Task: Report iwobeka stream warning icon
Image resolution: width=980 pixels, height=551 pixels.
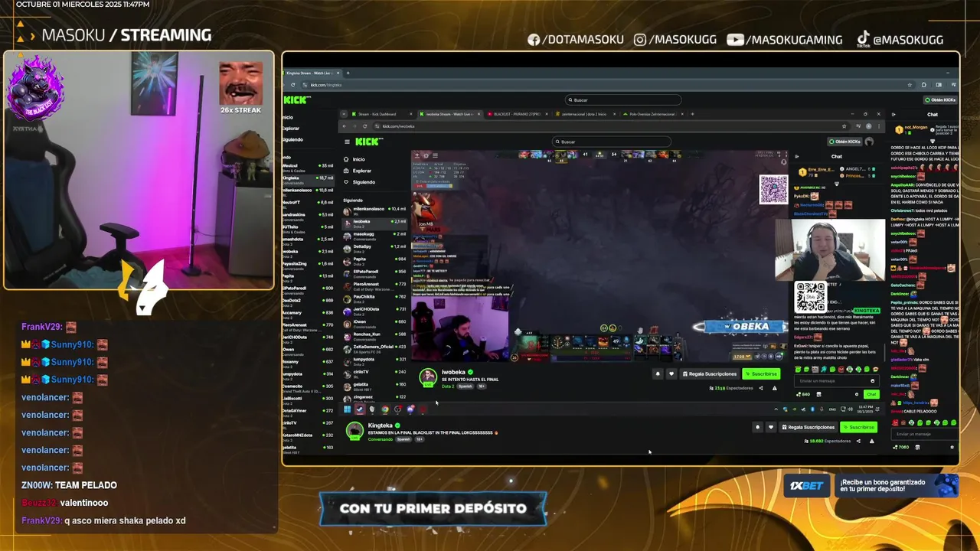Action: [774, 388]
